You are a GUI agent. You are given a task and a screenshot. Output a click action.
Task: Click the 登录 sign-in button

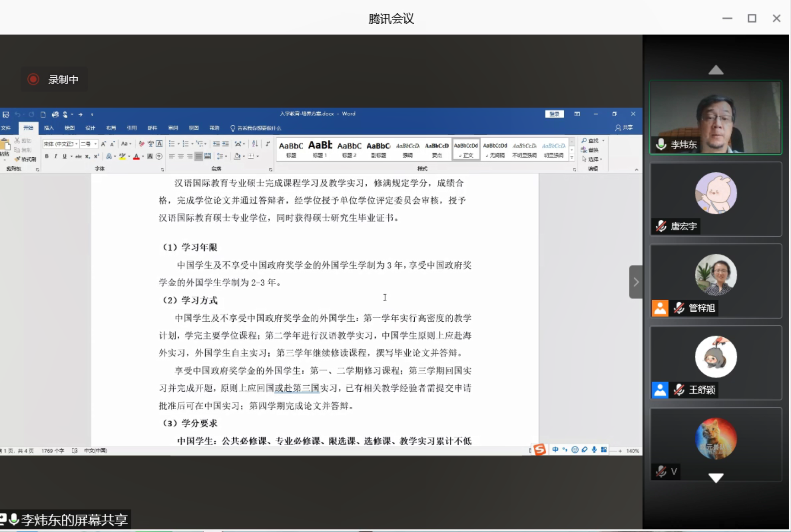pos(554,114)
